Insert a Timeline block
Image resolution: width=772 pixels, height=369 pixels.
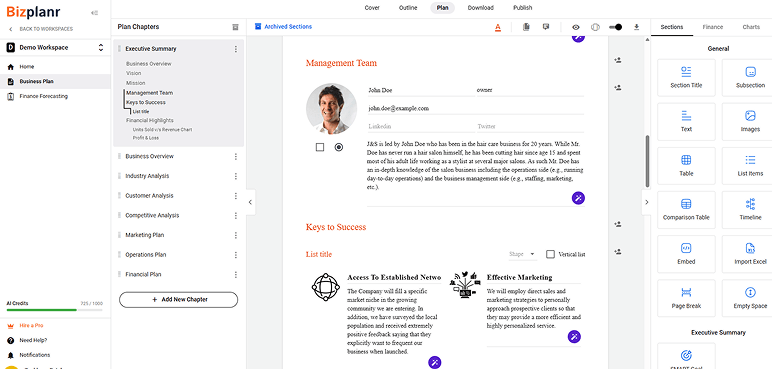coord(747,210)
